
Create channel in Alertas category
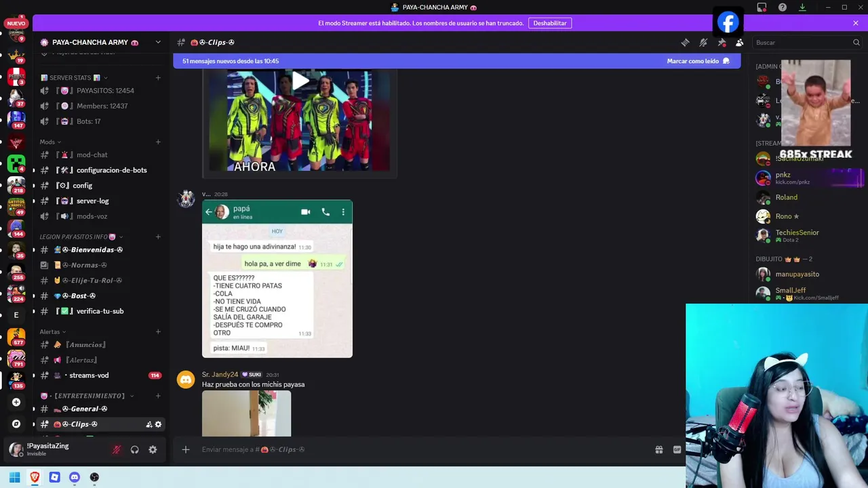(158, 331)
